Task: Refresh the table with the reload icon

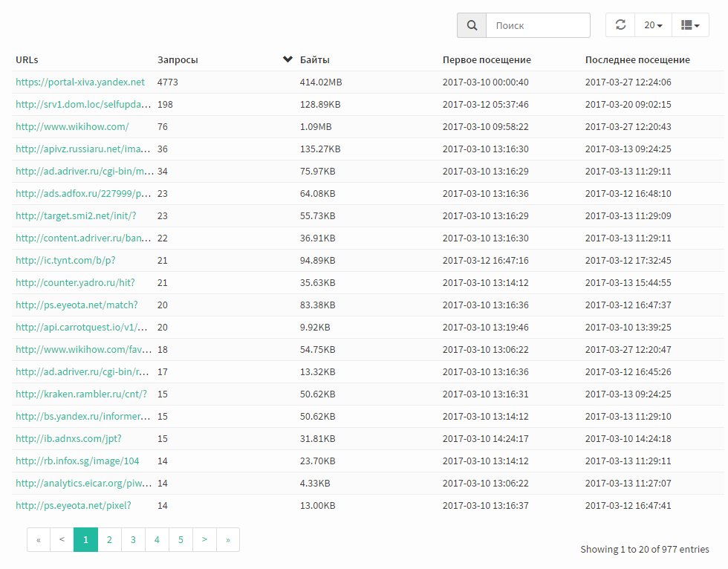Action: tap(620, 25)
